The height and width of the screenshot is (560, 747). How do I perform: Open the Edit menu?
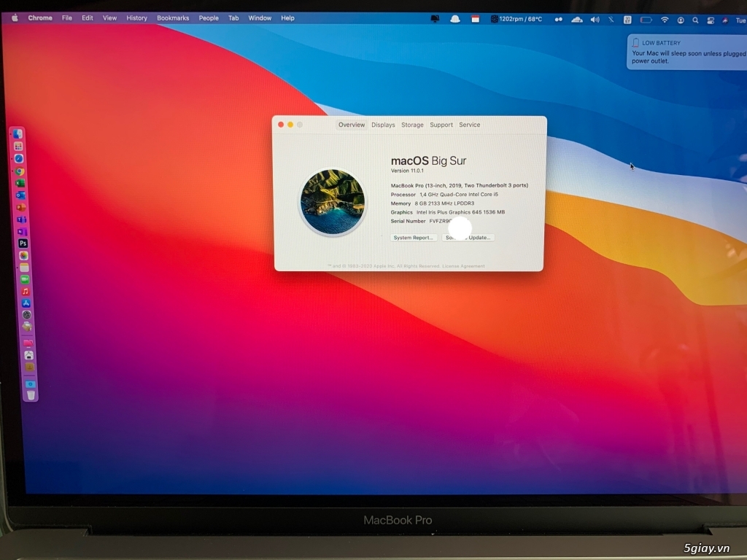[x=88, y=18]
